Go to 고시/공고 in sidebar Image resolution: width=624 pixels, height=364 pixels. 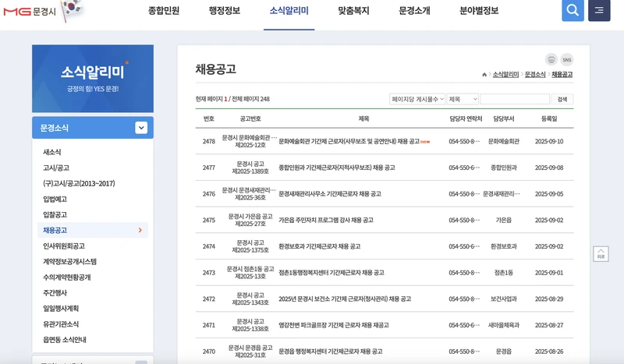pos(56,168)
